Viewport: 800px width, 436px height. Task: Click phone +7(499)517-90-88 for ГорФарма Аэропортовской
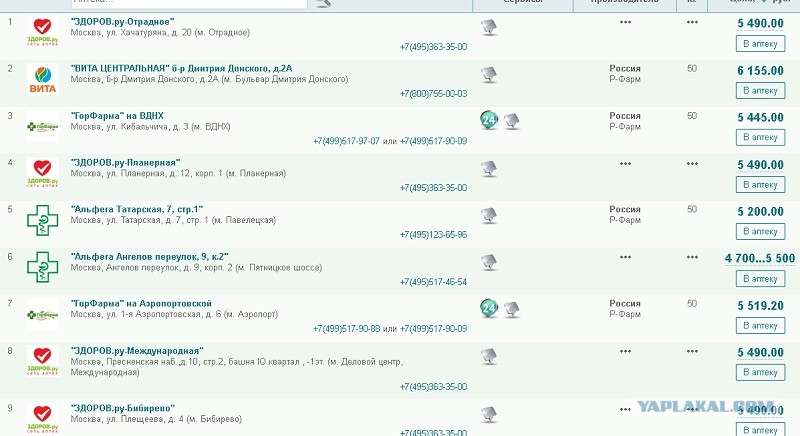click(346, 329)
